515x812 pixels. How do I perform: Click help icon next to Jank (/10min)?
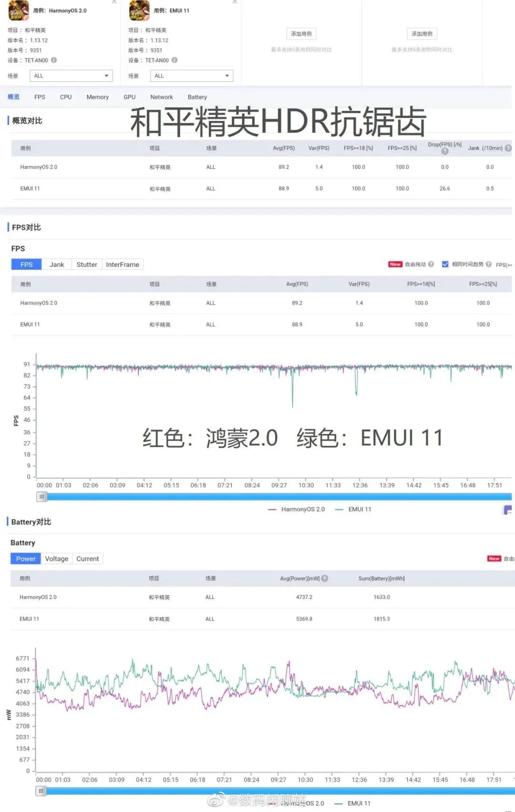click(508, 148)
